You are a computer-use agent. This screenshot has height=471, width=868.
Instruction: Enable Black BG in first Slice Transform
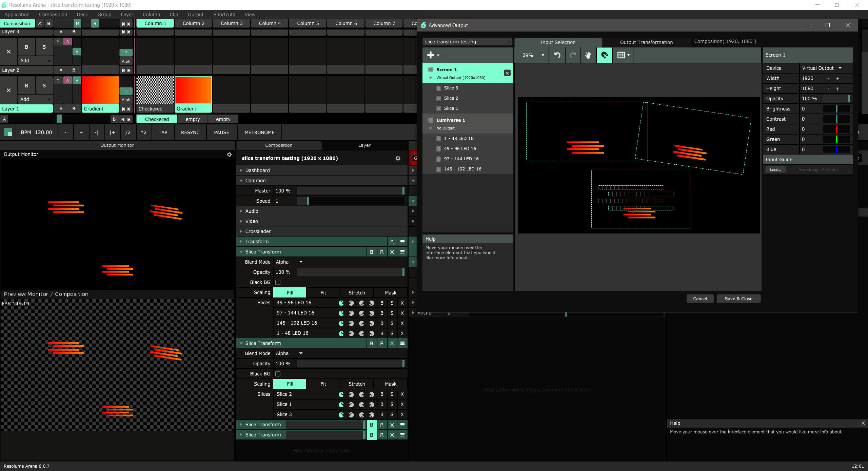(x=278, y=282)
